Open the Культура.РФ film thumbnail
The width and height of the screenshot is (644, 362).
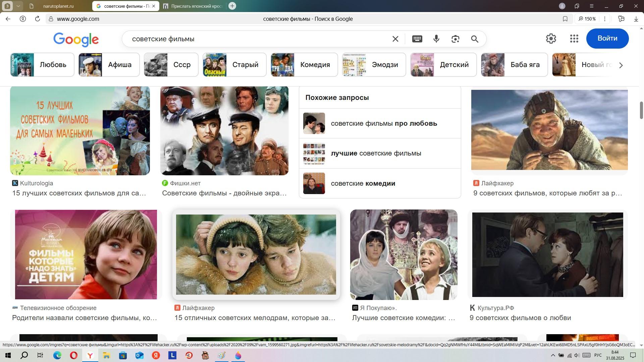(x=547, y=255)
